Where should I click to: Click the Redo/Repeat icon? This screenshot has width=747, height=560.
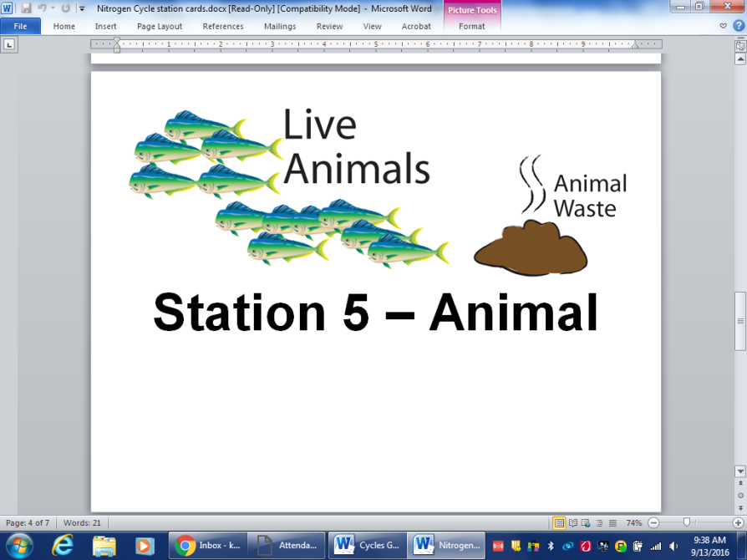coord(65,7)
